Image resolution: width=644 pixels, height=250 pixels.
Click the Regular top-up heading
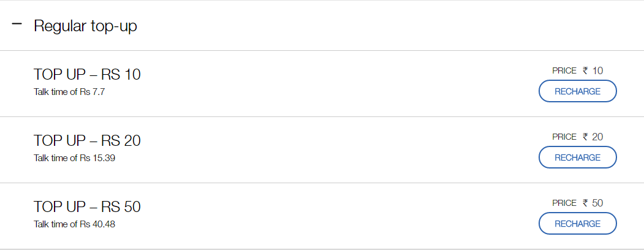85,26
